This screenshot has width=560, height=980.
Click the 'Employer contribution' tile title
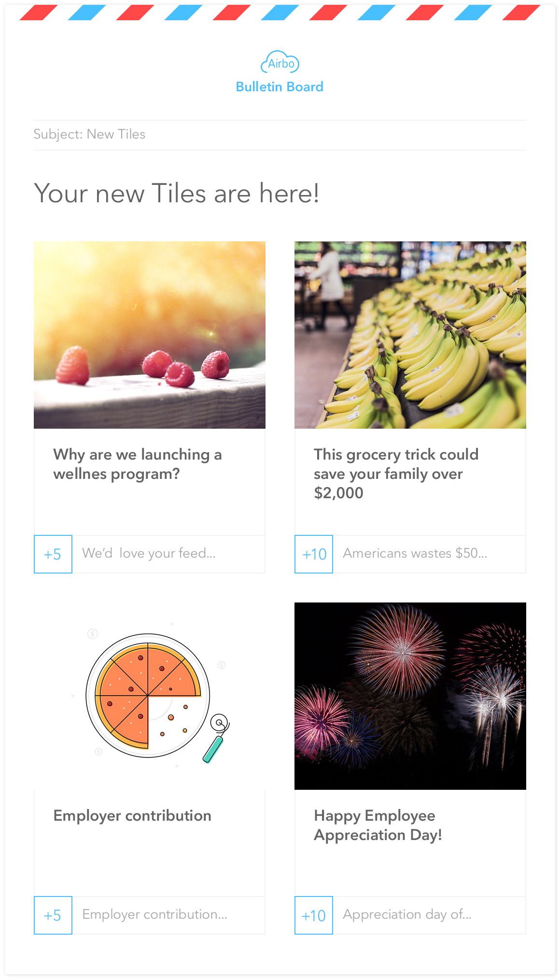point(132,816)
